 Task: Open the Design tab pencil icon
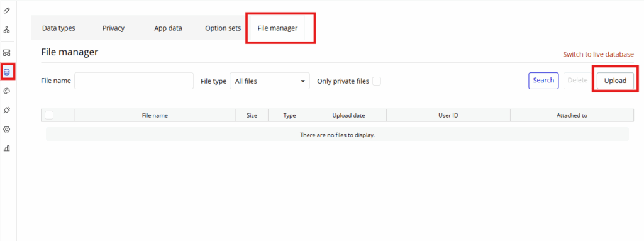(x=6, y=10)
